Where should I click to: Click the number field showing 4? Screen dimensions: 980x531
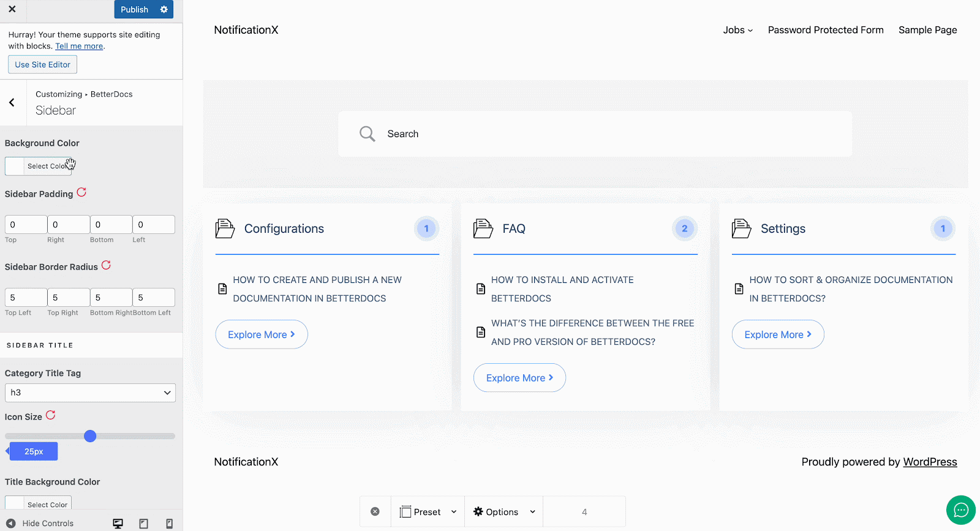(584, 511)
